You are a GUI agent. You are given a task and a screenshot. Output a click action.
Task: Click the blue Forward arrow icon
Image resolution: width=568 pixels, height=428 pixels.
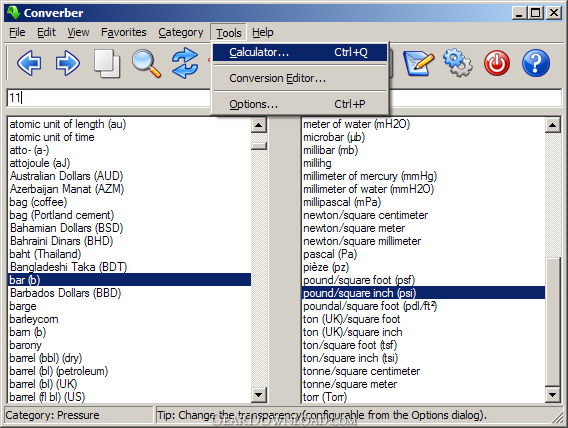68,63
